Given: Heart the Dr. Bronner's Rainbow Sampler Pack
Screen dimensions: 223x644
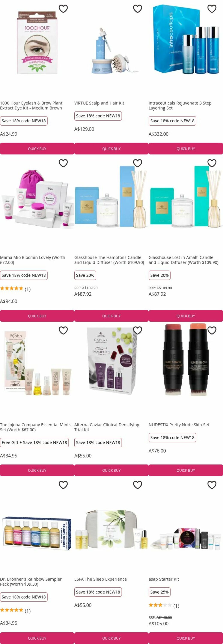Looking at the screenshot, I should 63,485.
